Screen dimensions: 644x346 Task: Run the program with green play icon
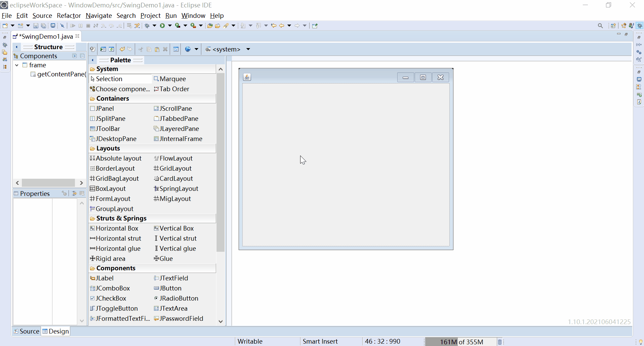coord(162,26)
